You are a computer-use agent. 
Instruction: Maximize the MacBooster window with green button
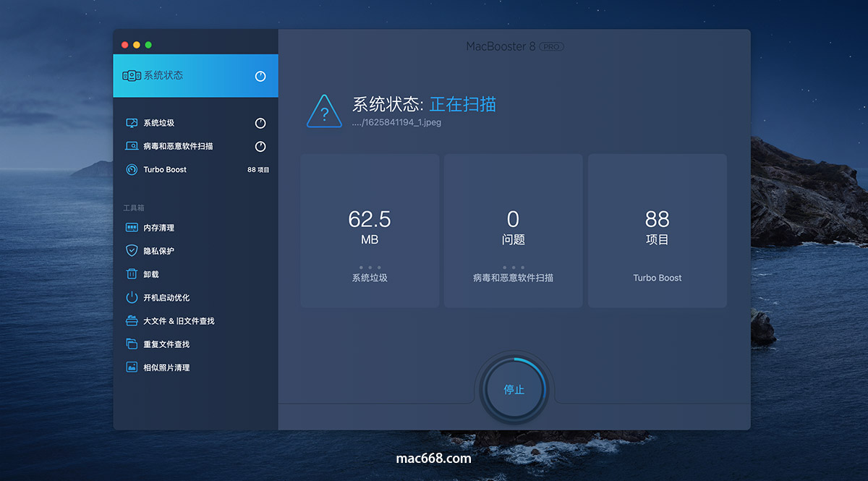pyautogui.click(x=148, y=45)
